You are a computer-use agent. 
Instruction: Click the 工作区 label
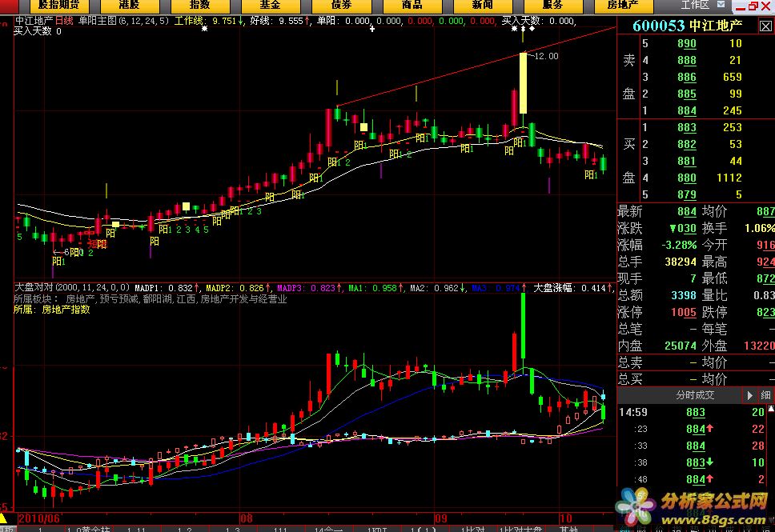pos(695,5)
